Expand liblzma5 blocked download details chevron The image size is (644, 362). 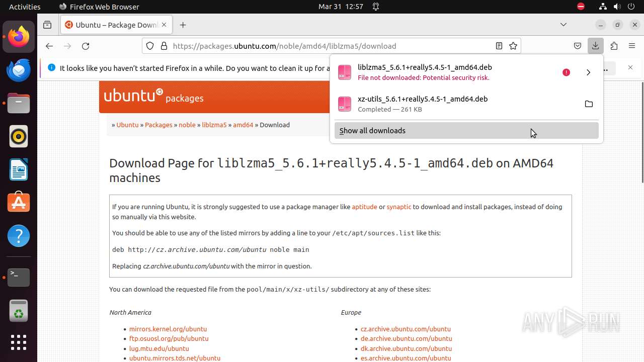coord(588,72)
